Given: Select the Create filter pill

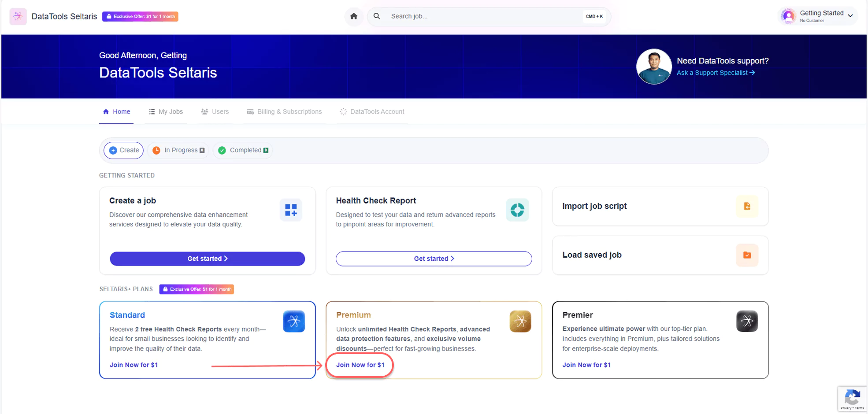Looking at the screenshot, I should [x=124, y=150].
